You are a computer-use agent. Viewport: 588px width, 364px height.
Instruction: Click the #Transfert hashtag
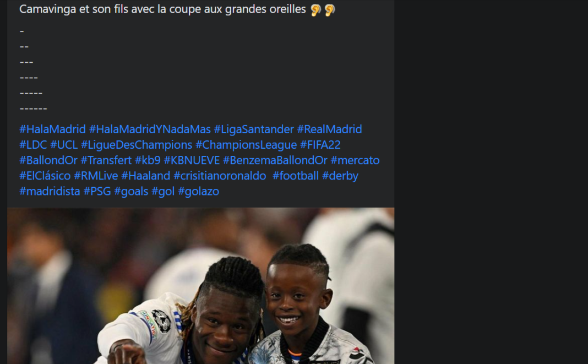point(106,160)
